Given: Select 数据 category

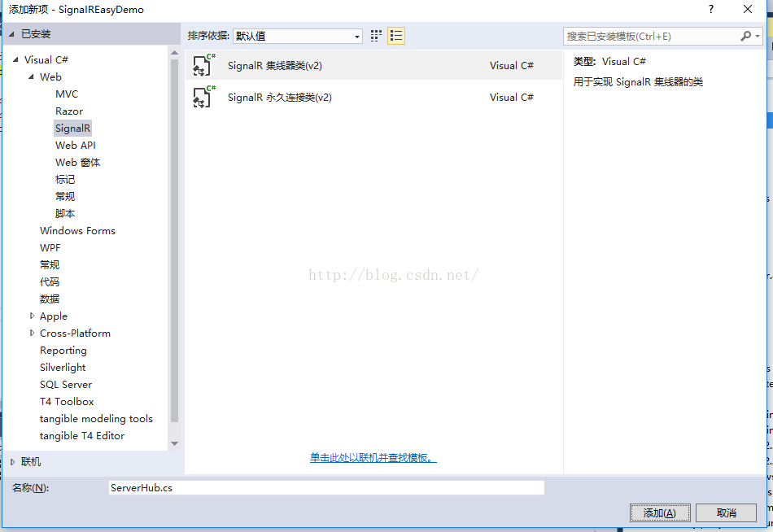Looking at the screenshot, I should 50,299.
